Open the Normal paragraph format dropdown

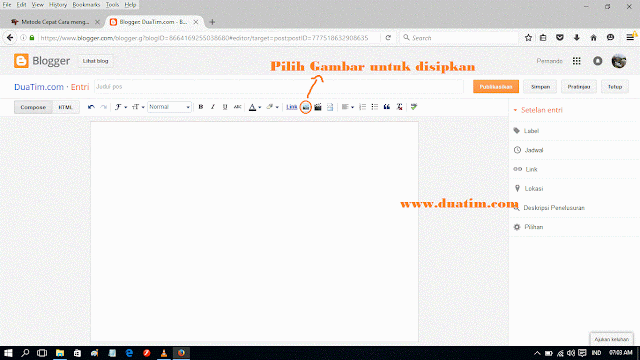[169, 107]
